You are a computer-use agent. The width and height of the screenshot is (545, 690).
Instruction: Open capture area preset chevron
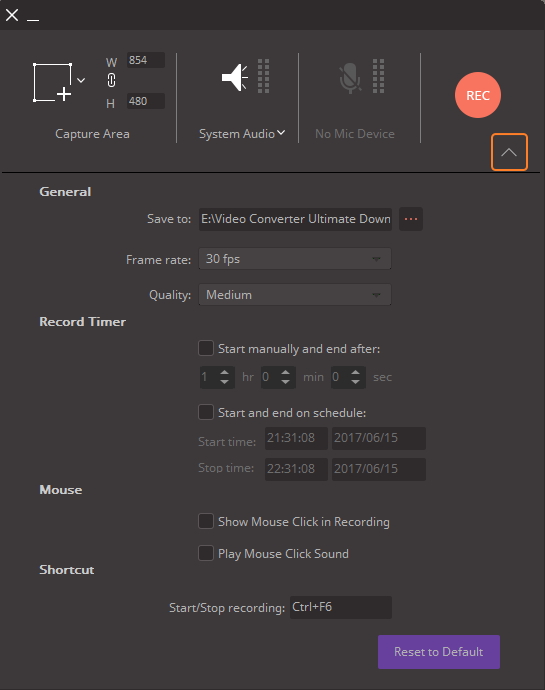coord(81,80)
